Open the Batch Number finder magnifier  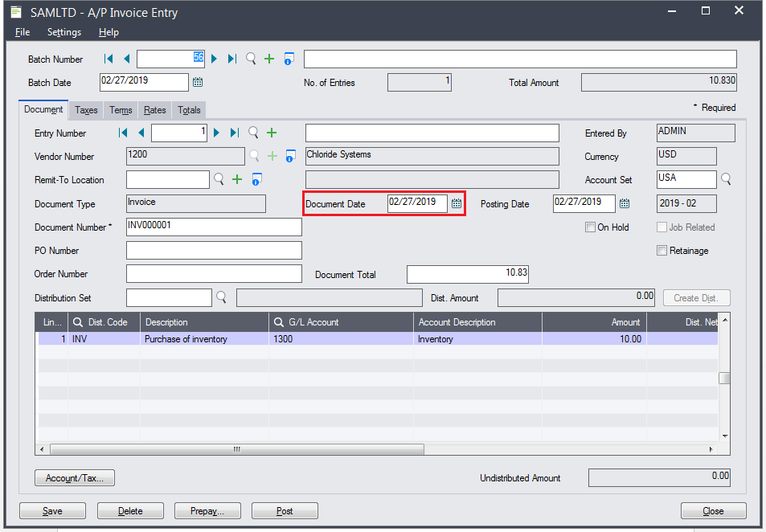tap(251, 59)
